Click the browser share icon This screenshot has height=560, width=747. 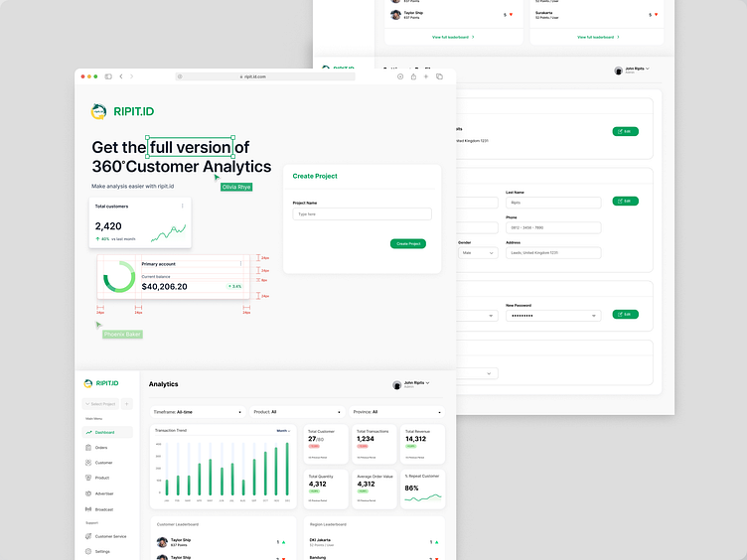(413, 76)
